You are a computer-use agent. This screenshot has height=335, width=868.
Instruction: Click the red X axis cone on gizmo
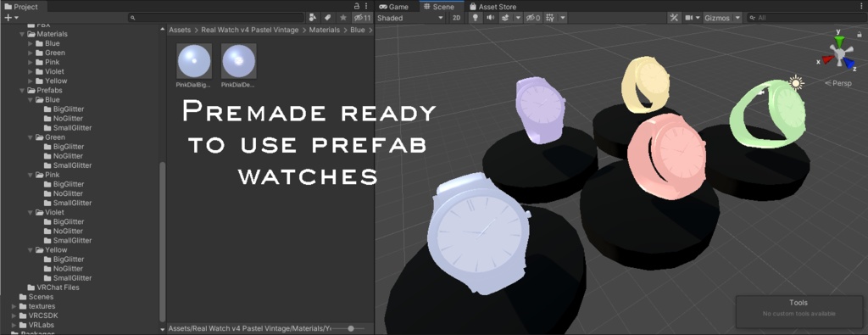pos(827,59)
